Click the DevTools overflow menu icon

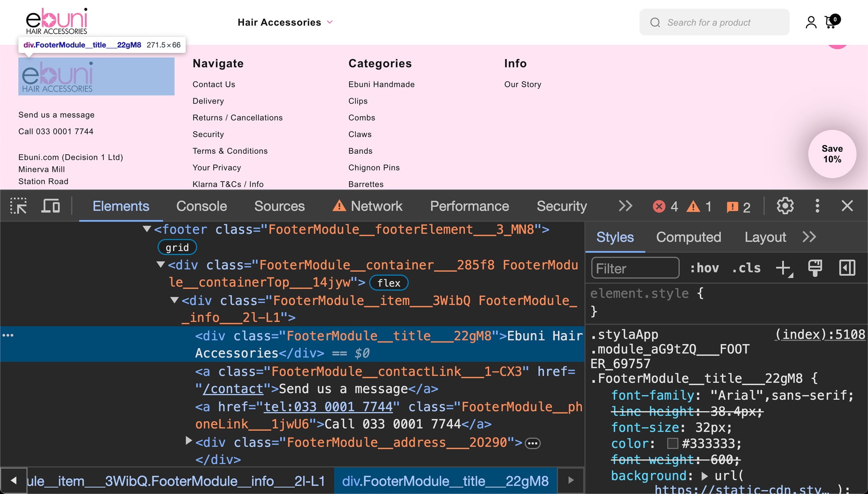click(817, 207)
